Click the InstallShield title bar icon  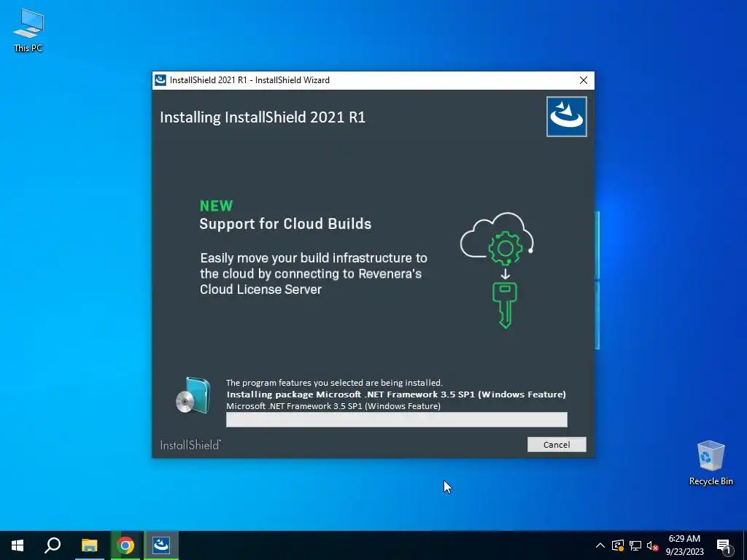coord(161,80)
